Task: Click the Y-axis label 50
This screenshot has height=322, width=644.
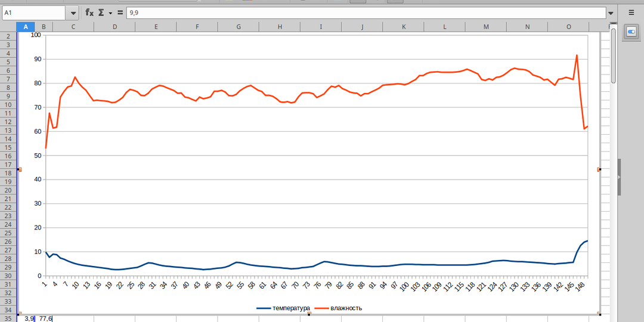Action: (x=38, y=156)
